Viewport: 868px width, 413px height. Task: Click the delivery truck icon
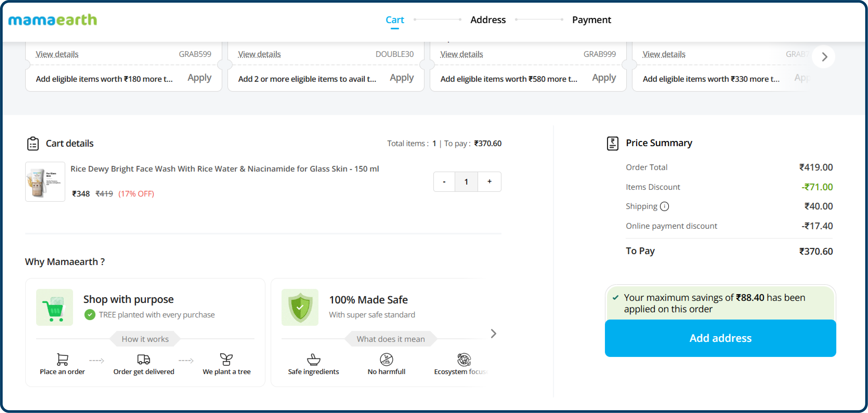point(143,360)
